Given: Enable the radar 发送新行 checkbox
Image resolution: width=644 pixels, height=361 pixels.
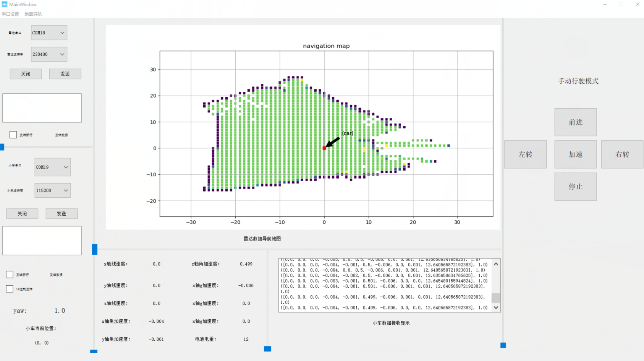Looking at the screenshot, I should (x=13, y=134).
